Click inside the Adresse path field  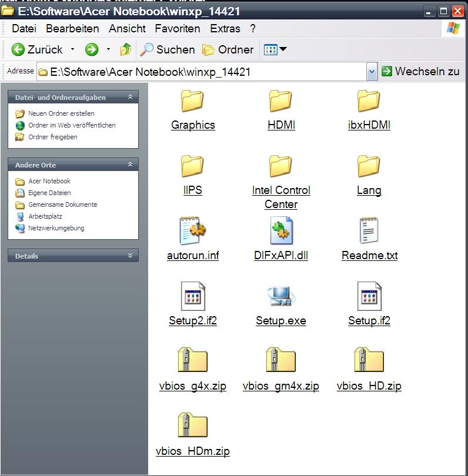202,72
